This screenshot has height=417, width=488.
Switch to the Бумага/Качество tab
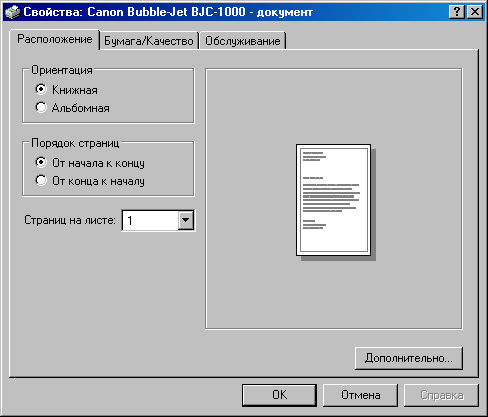click(149, 41)
